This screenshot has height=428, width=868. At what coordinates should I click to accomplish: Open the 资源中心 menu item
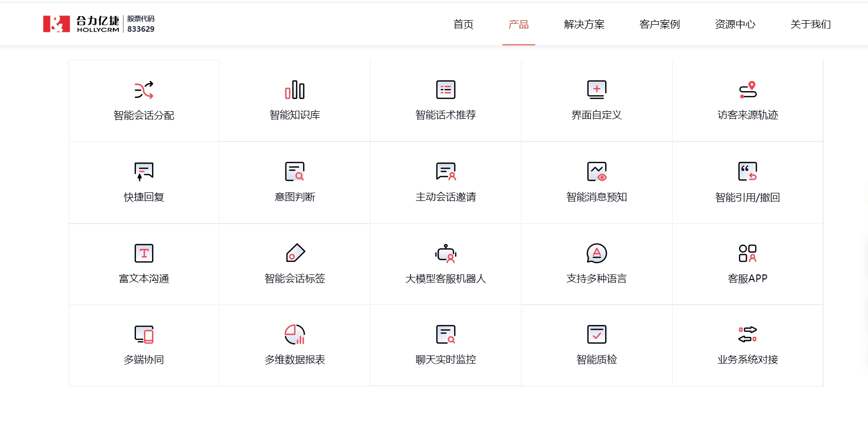735,24
